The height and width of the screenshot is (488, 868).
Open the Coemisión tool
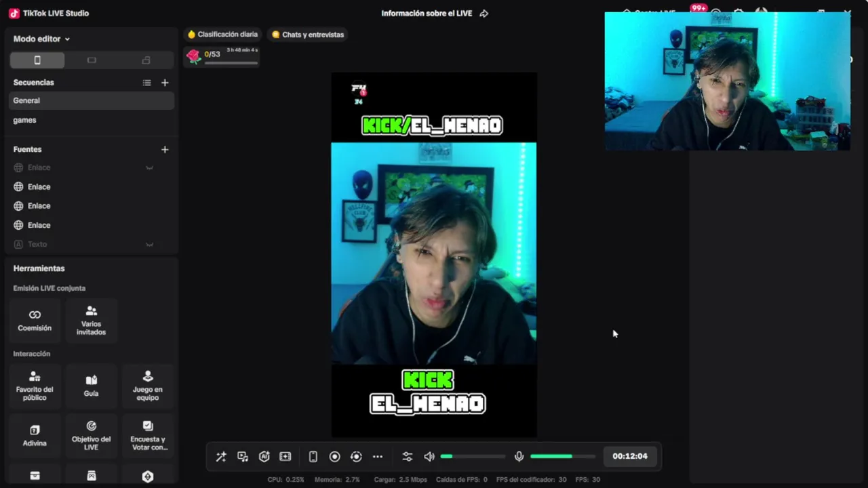pyautogui.click(x=35, y=321)
